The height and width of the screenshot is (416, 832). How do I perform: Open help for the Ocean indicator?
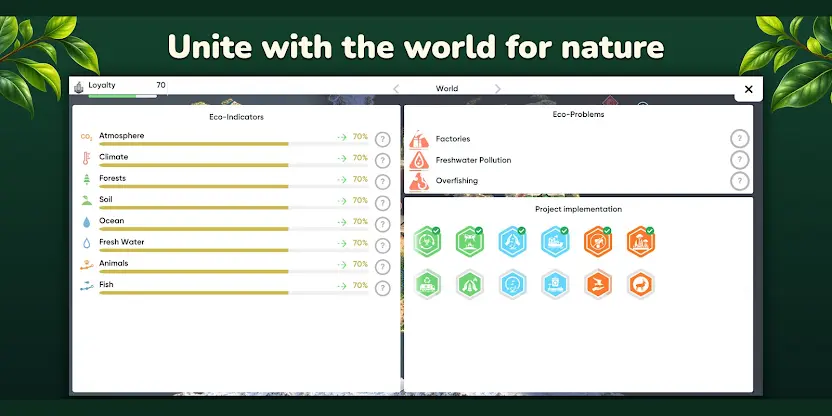[383, 224]
